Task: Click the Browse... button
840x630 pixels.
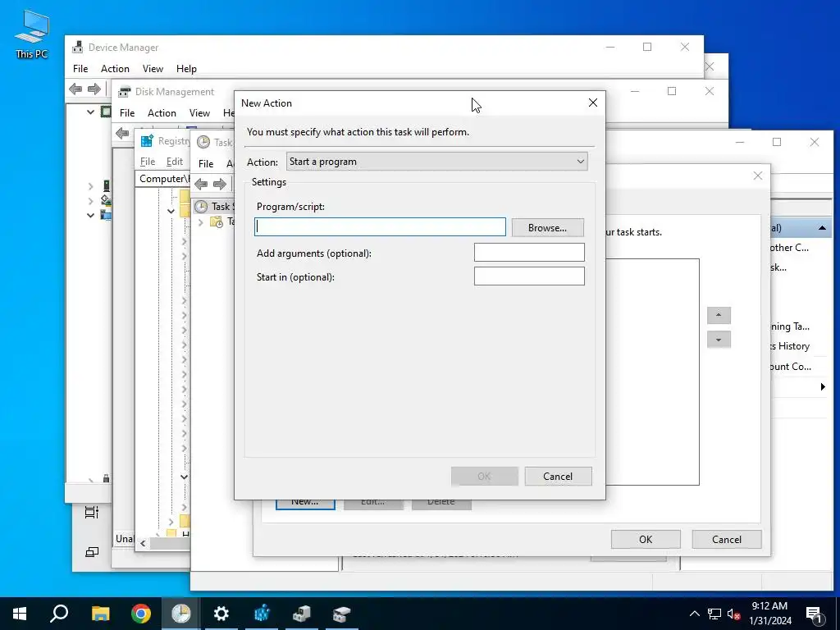Action: point(547,228)
